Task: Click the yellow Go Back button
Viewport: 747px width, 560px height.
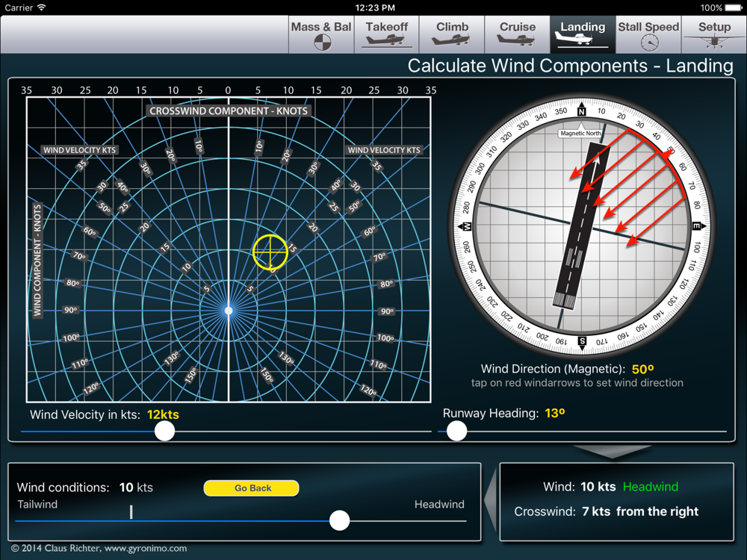Action: 252,488
